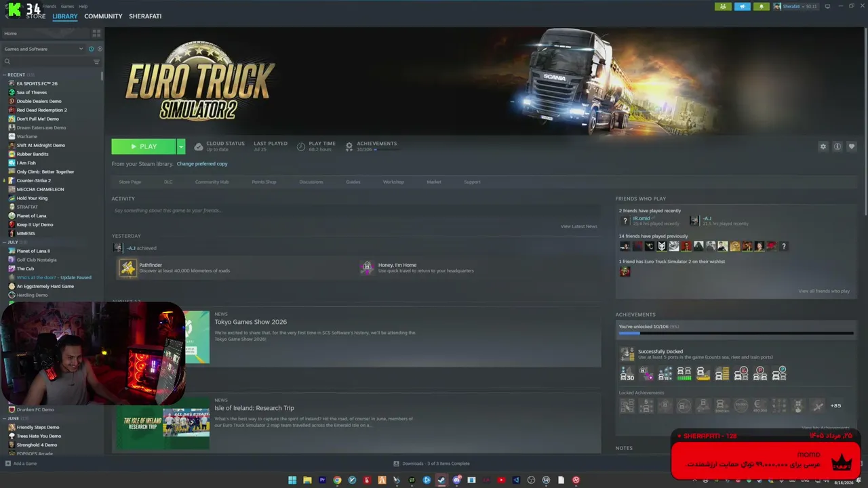Click the Cloud Status icon
The image size is (868, 488).
(199, 146)
